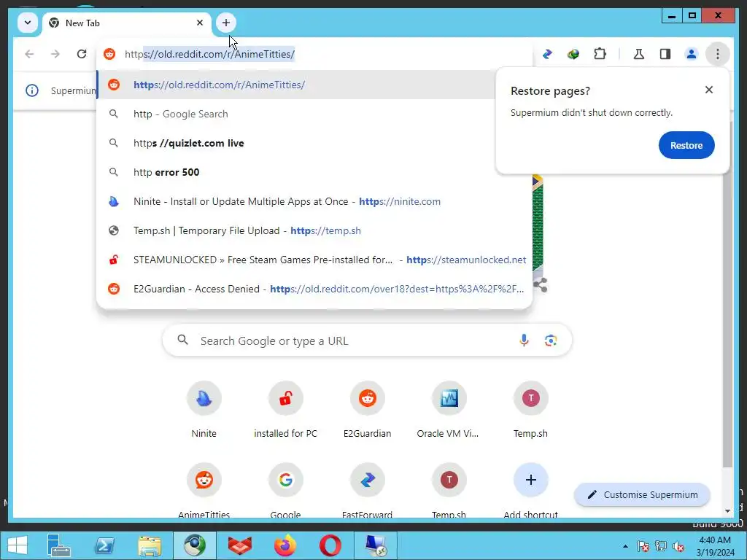Open Server Manager from taskbar
This screenshot has width=747, height=560.
coord(59,545)
